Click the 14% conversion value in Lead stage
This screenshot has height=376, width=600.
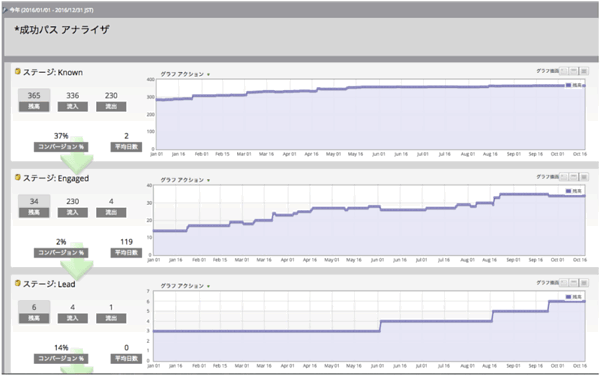[x=61, y=348]
